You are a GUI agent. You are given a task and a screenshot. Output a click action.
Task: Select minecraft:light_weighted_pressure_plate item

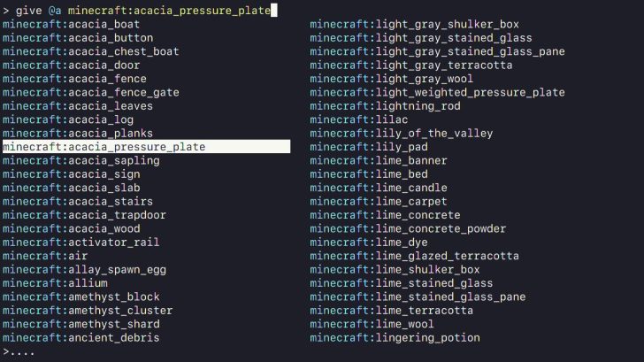pyautogui.click(x=437, y=92)
